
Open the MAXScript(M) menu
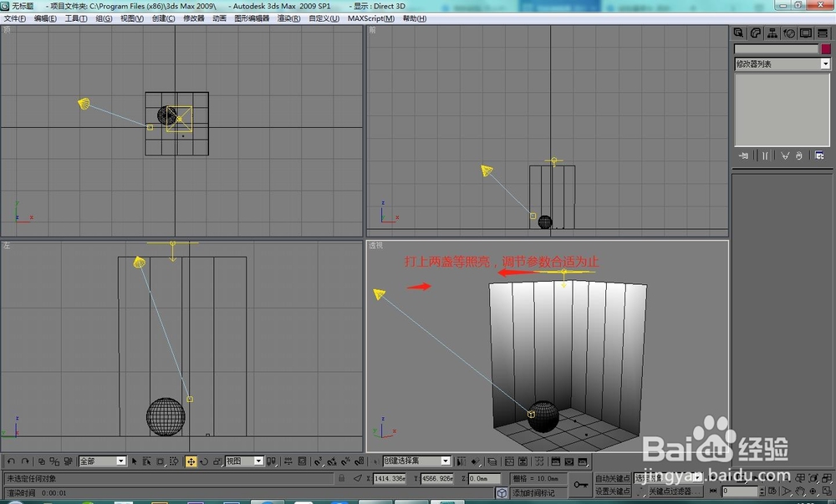point(371,18)
